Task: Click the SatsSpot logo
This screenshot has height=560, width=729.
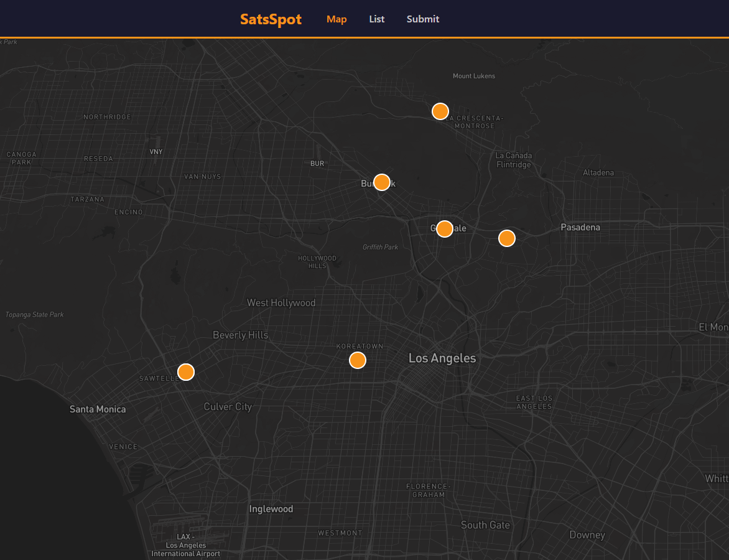Action: coord(271,19)
